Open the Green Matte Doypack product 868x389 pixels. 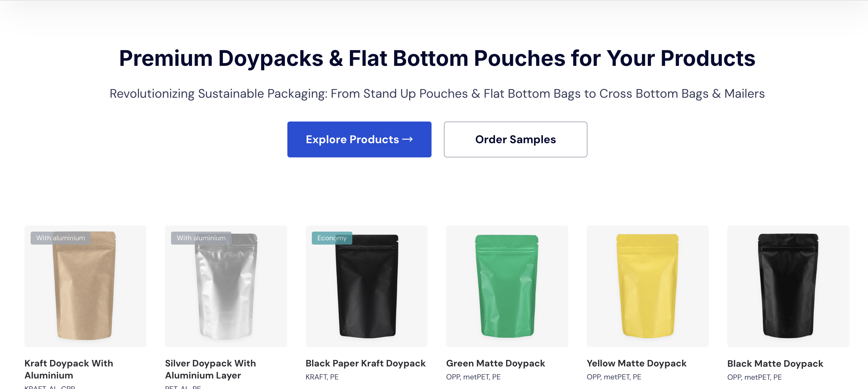[495, 363]
